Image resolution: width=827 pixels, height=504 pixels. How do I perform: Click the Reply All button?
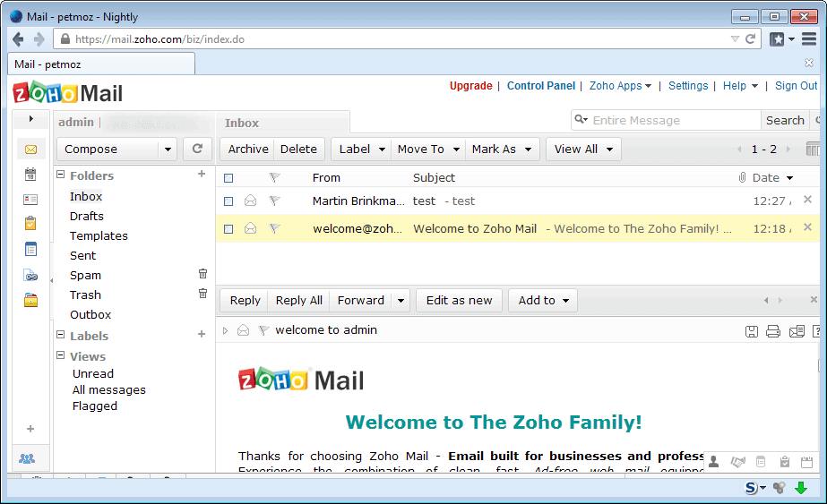point(298,301)
